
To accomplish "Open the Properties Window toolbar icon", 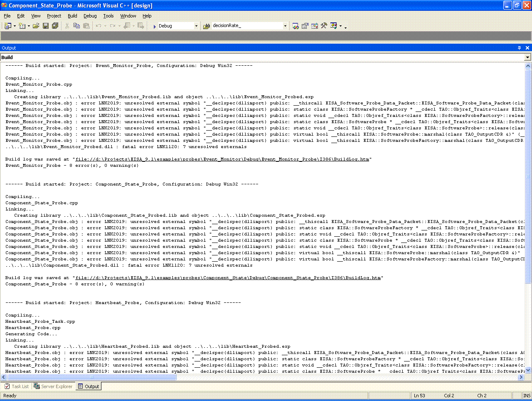I will (305, 26).
